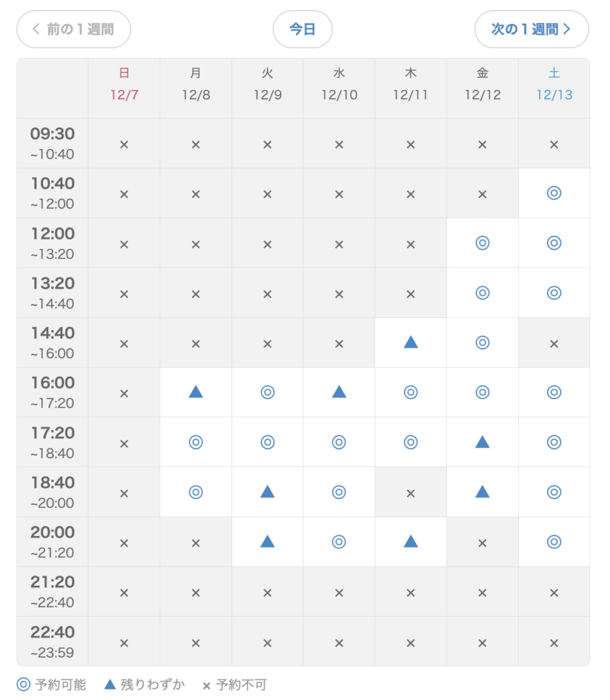The width and height of the screenshot is (610, 700).
Task: Click the Saturday 12/13 column header
Action: (x=554, y=84)
